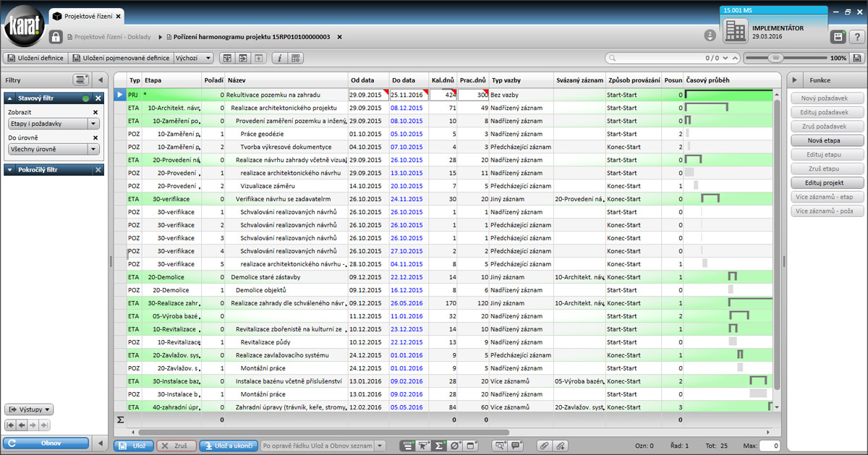868x455 pixels.
Task: Click the notification counter icon showing 2
Action: (x=710, y=36)
